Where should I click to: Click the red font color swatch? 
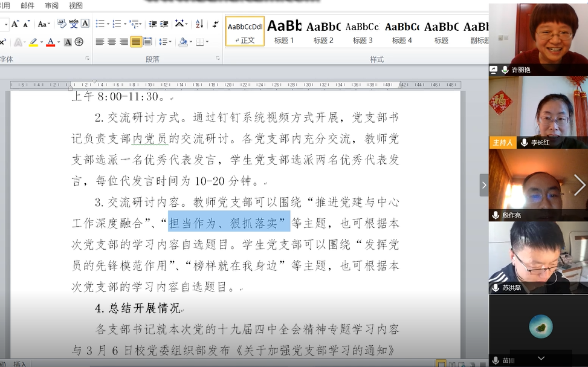(x=50, y=42)
